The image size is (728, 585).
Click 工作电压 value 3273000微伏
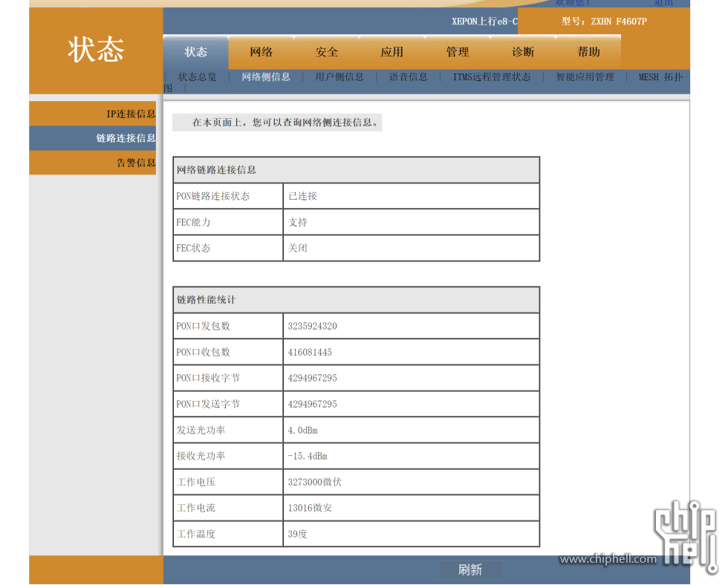[314, 482]
